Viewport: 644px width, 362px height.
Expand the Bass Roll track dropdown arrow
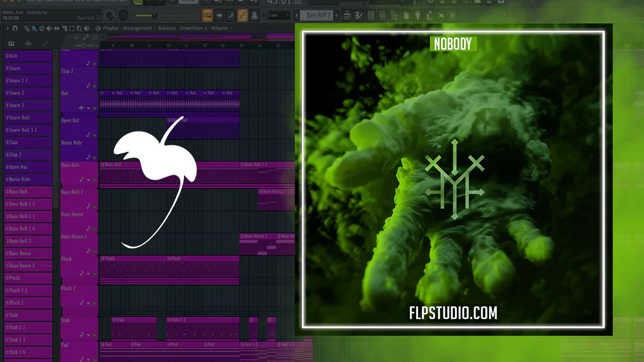pos(89,179)
